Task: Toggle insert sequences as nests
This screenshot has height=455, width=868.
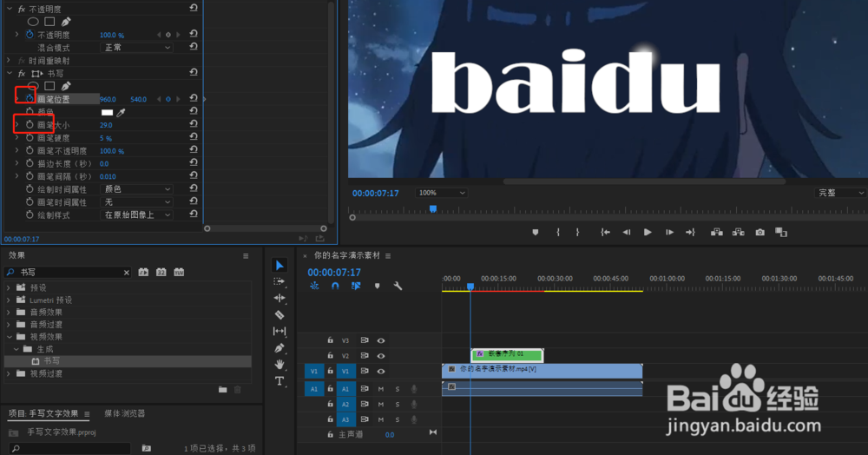Action: [314, 287]
